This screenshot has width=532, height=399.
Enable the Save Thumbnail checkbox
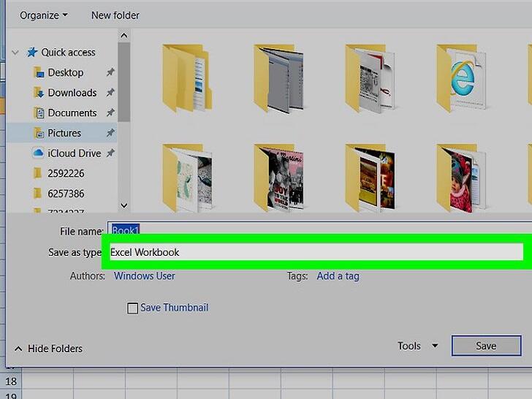coord(132,308)
